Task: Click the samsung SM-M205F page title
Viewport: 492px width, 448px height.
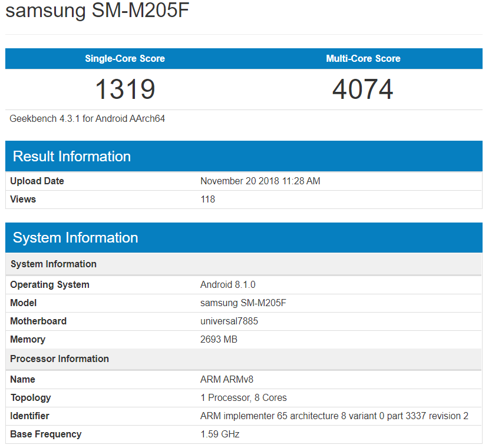Action: coord(98,12)
